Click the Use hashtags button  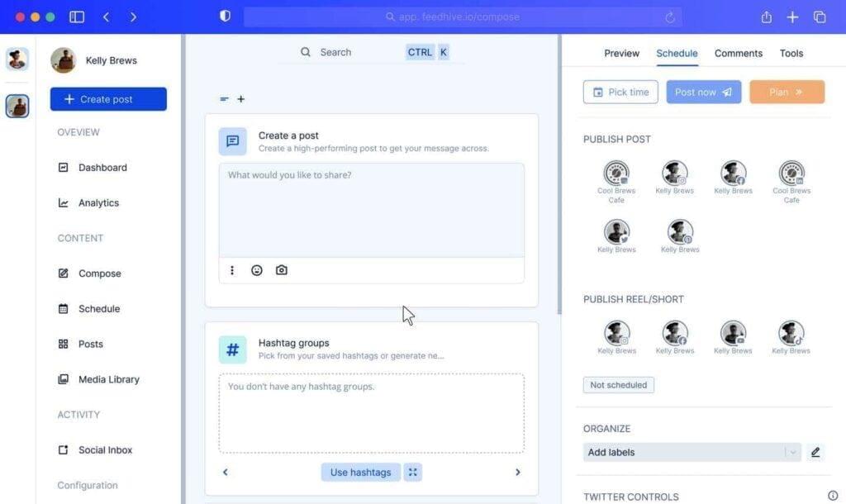[x=360, y=472]
